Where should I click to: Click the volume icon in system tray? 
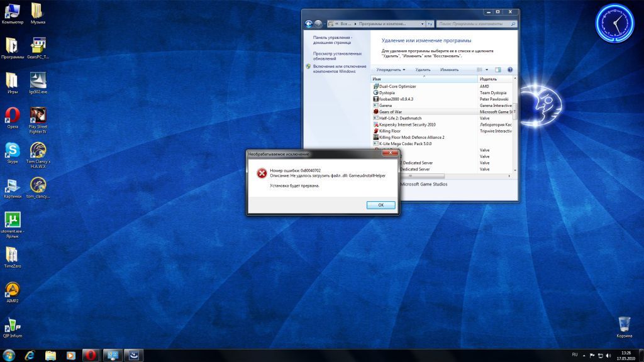tap(608, 356)
